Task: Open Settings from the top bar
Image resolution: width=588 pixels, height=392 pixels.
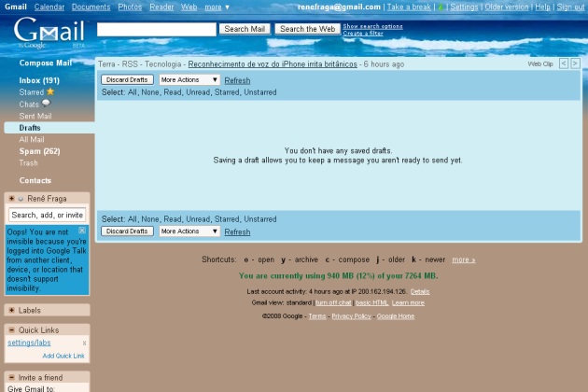Action: point(464,7)
